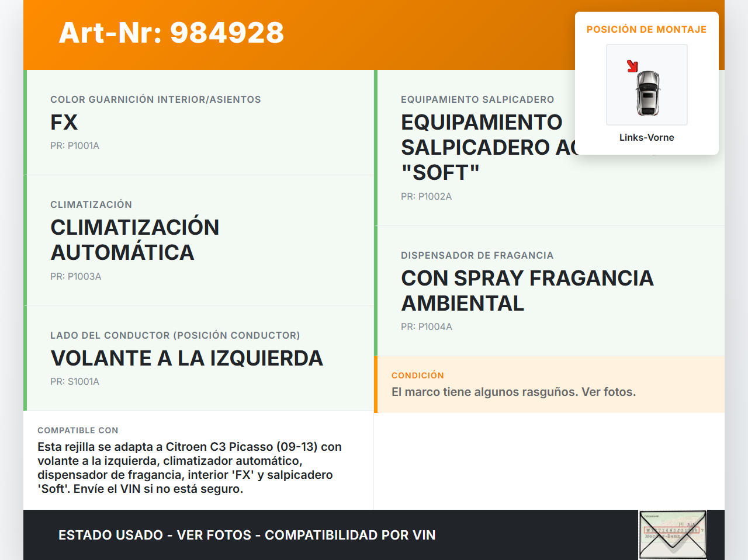Click 'COLOR GUARNICIÓN INTERIOR/ASIENTOS' label

pyautogui.click(x=155, y=99)
